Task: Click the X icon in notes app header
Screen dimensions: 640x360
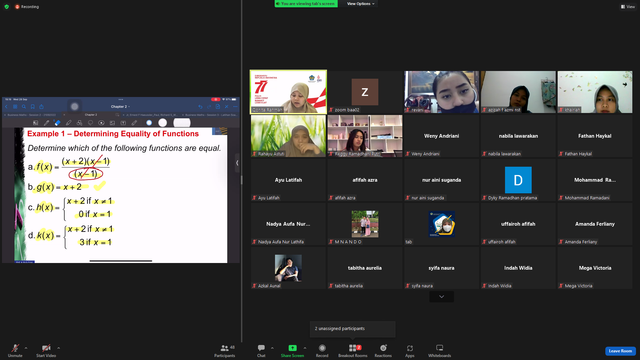Action: 227,107
